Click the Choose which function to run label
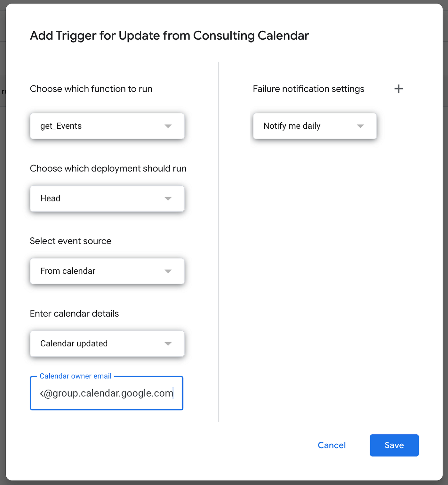448x485 pixels. pos(91,89)
